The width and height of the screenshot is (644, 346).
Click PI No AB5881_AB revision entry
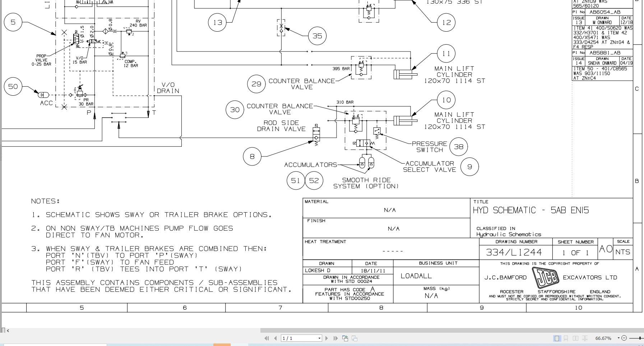tap(602, 53)
